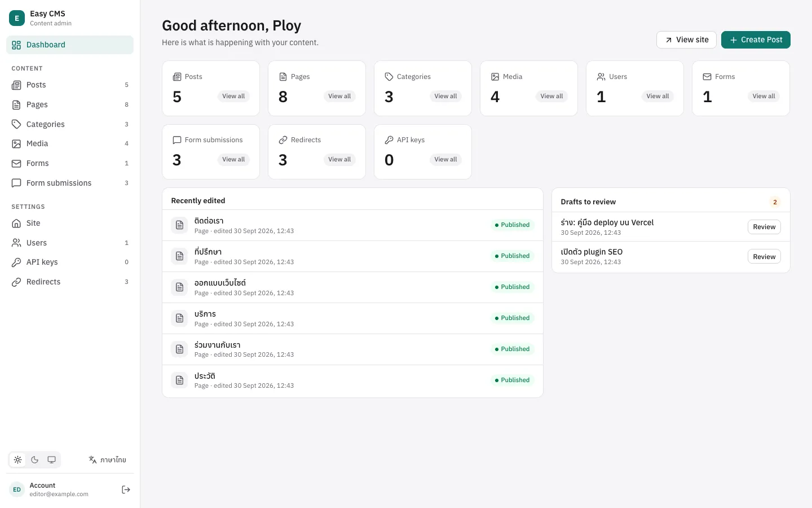Click the Create Post button
This screenshot has width=812, height=508.
(756, 40)
